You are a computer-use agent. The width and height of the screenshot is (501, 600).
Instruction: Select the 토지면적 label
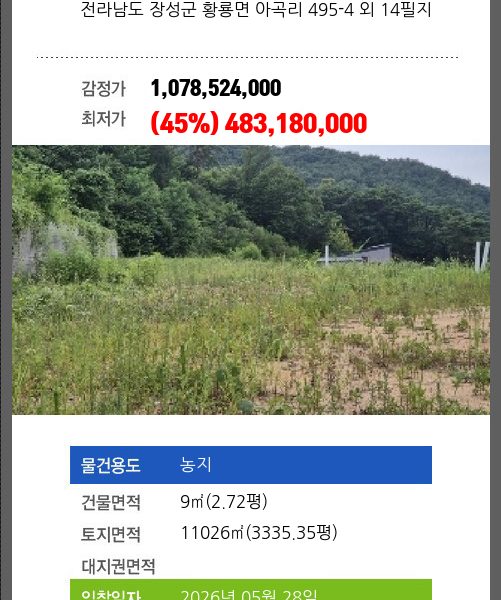111,534
